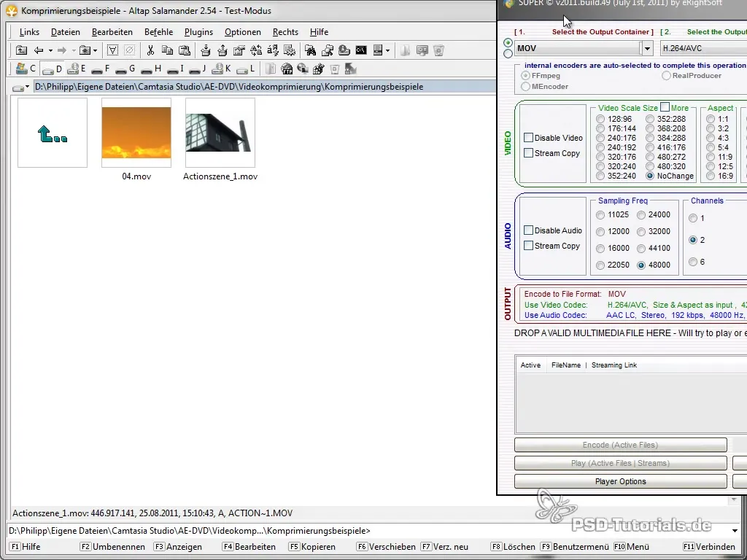Click the F2 Umbenennen button
Screen dimensions: 747x560
click(112, 547)
